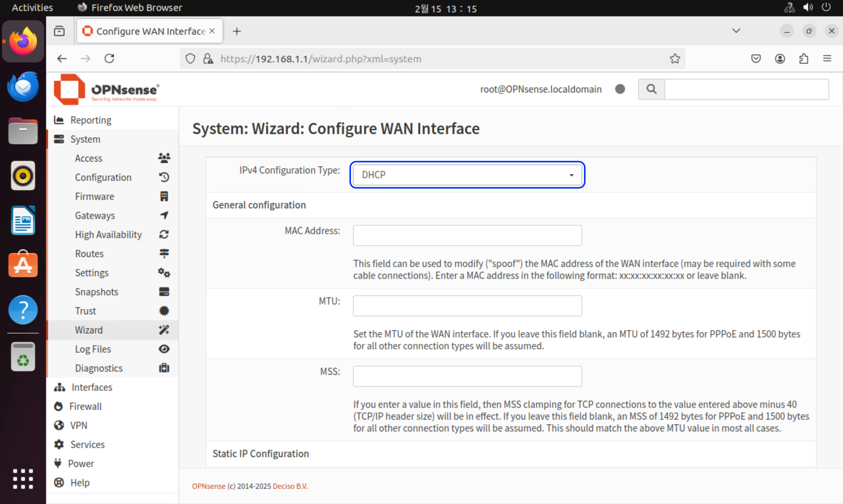Click the Save to Pocket icon
Image resolution: width=843 pixels, height=504 pixels.
click(x=756, y=59)
